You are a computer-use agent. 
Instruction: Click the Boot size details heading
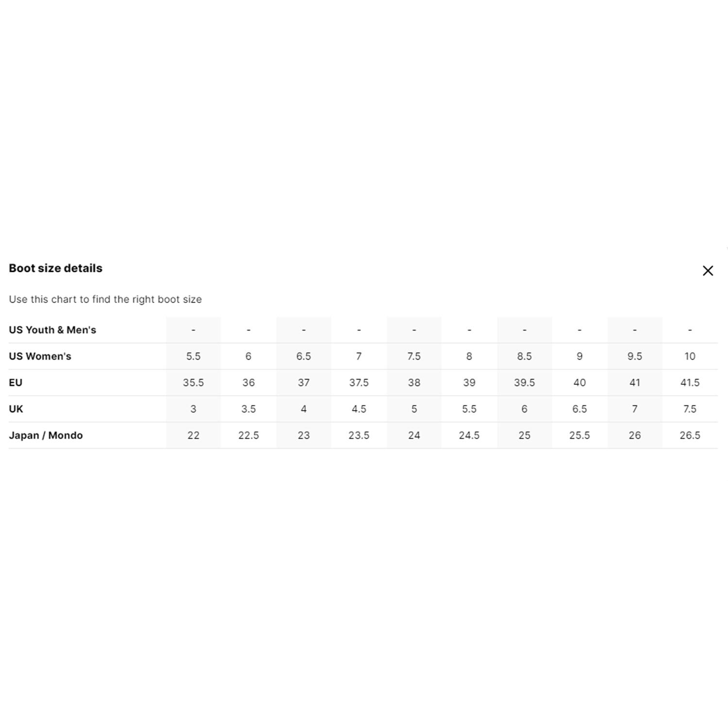pos(55,268)
